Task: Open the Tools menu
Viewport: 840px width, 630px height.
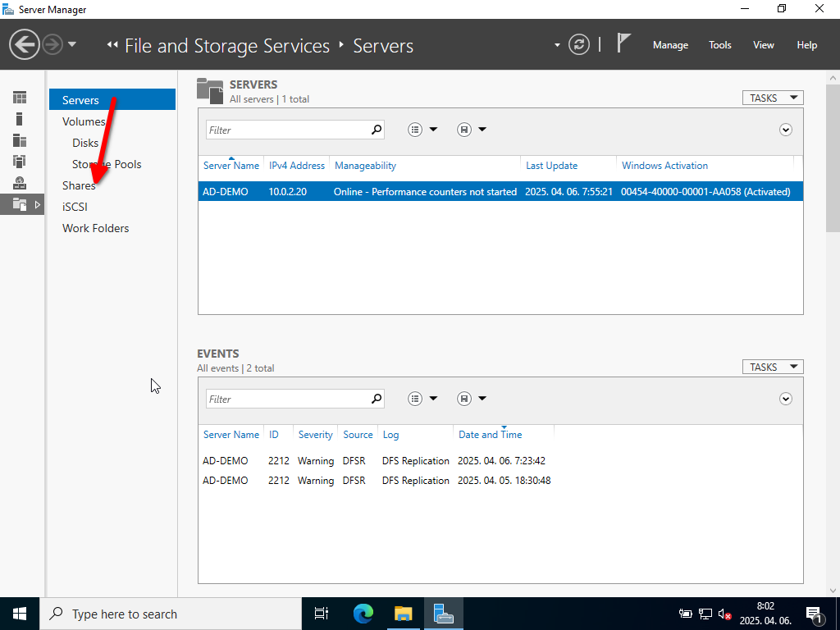Action: (720, 45)
